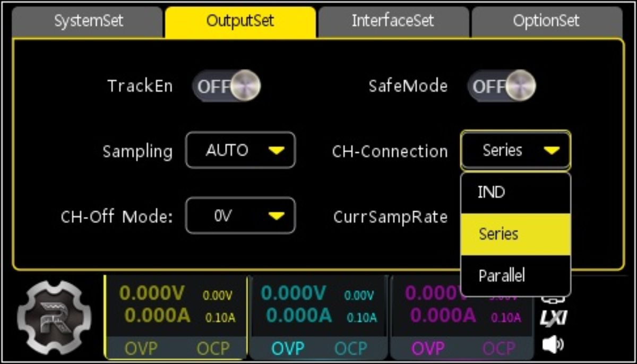Image resolution: width=637 pixels, height=364 pixels.
Task: Open the Sampling AUTO dropdown
Action: (240, 151)
